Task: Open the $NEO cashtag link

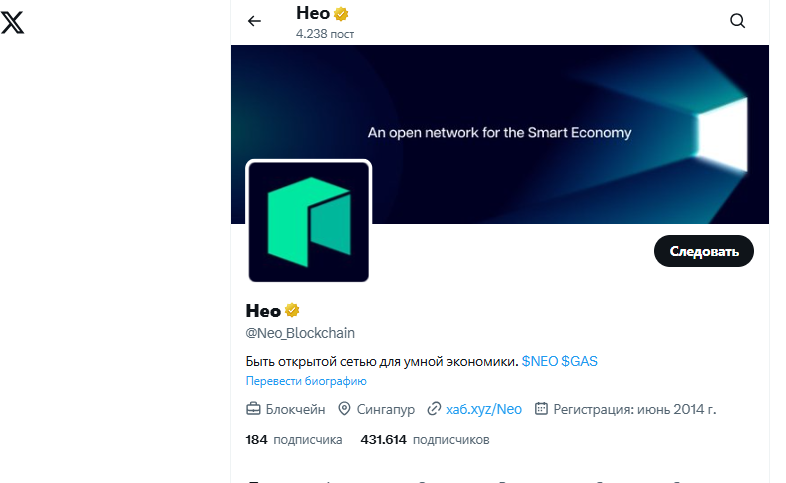Action: [539, 361]
